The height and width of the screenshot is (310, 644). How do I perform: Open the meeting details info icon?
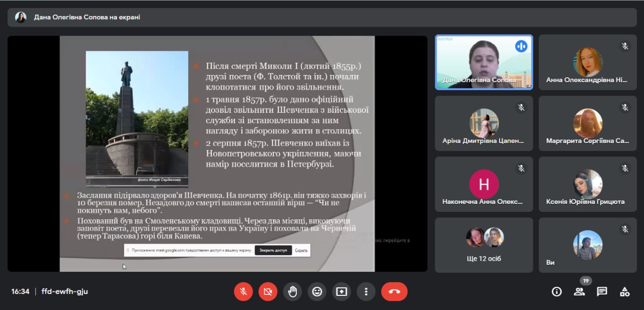(556, 291)
